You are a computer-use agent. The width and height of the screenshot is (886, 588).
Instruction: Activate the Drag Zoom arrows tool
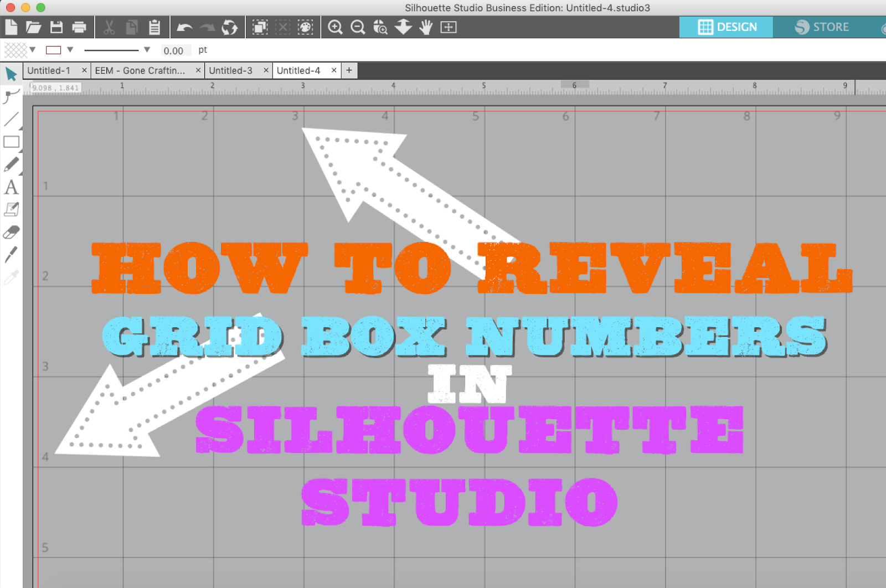pyautogui.click(x=403, y=27)
